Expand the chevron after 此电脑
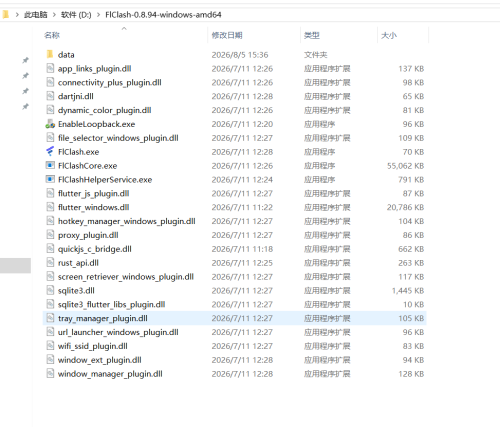 point(54,15)
